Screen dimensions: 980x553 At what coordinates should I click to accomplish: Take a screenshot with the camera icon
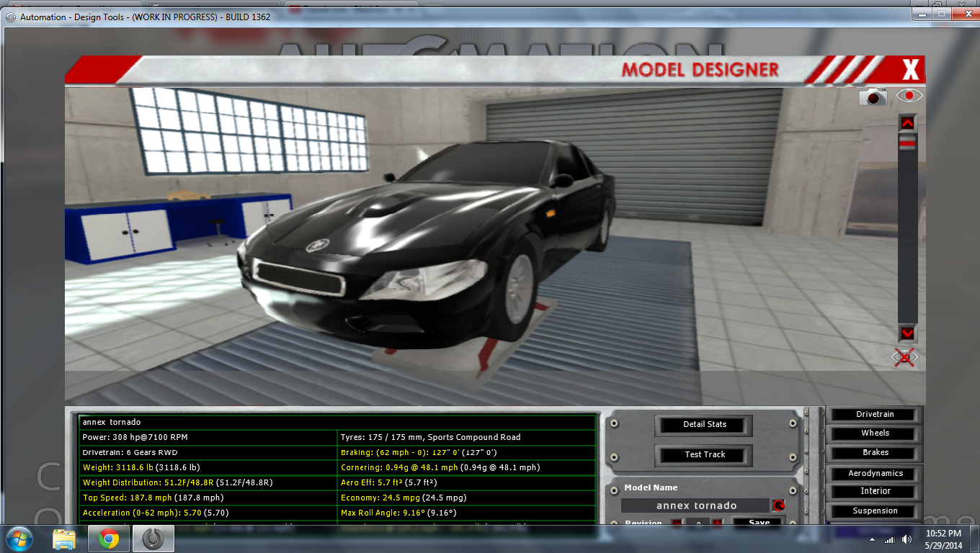tap(873, 96)
